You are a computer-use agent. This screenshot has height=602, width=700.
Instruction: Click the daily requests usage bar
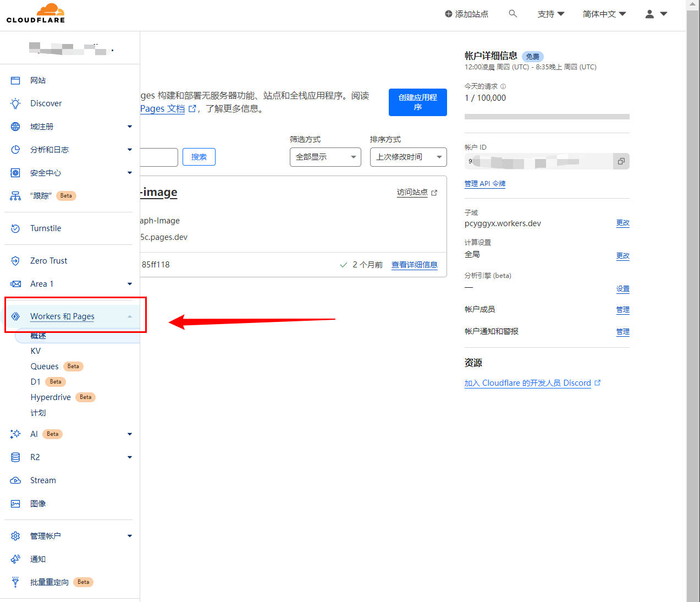547,117
